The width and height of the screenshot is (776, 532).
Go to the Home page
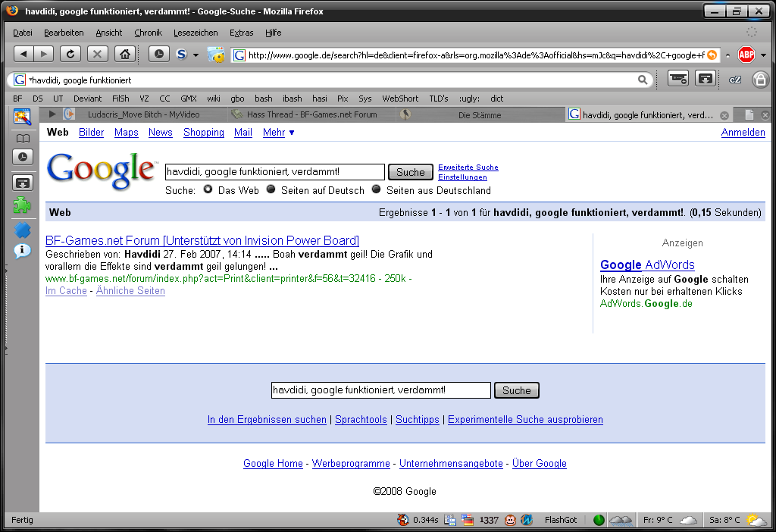[x=125, y=54]
